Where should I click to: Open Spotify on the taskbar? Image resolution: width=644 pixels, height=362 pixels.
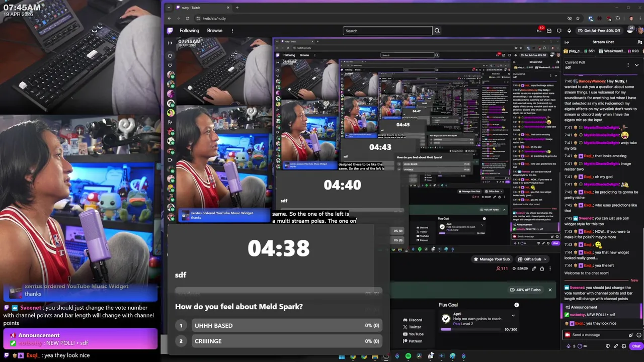point(408,356)
